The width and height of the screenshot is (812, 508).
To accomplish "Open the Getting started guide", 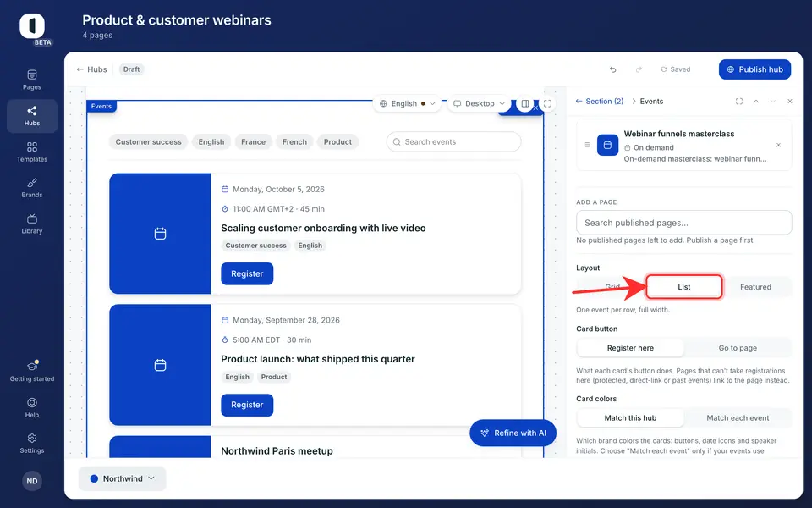I will [31, 371].
